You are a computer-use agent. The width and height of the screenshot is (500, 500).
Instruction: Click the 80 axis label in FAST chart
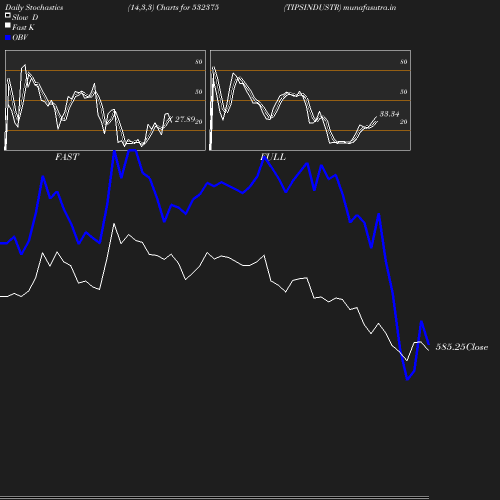pyautogui.click(x=199, y=62)
